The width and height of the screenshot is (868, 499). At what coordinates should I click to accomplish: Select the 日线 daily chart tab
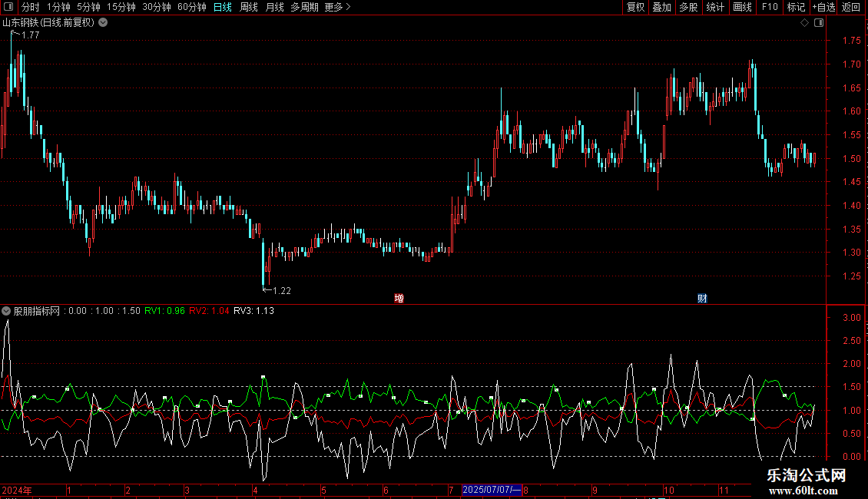223,7
